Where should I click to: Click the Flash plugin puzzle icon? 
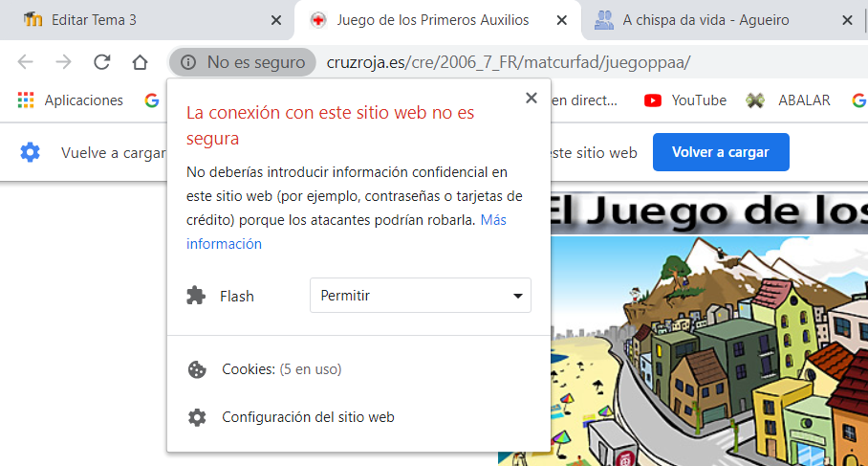[196, 296]
